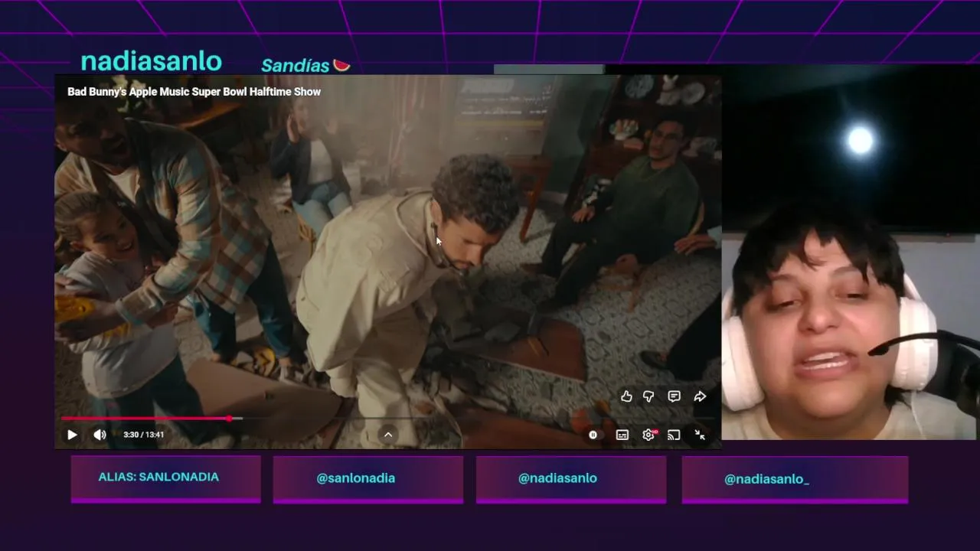Exit full screen mode icon
Image resolution: width=980 pixels, height=551 pixels.
coord(700,435)
